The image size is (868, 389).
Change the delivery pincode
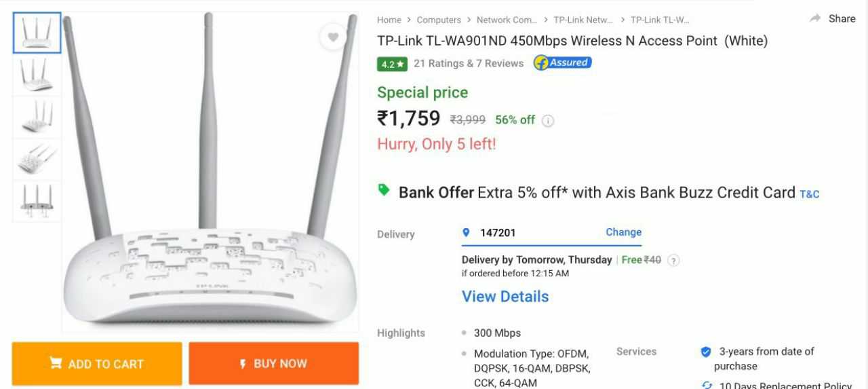pyautogui.click(x=623, y=232)
